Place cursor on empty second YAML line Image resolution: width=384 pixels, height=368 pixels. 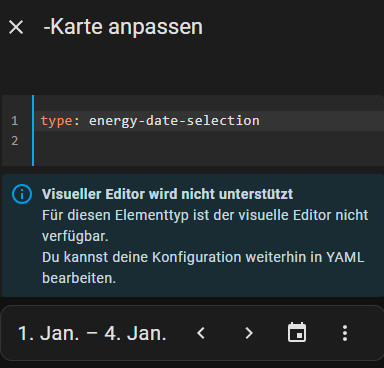click(210, 141)
